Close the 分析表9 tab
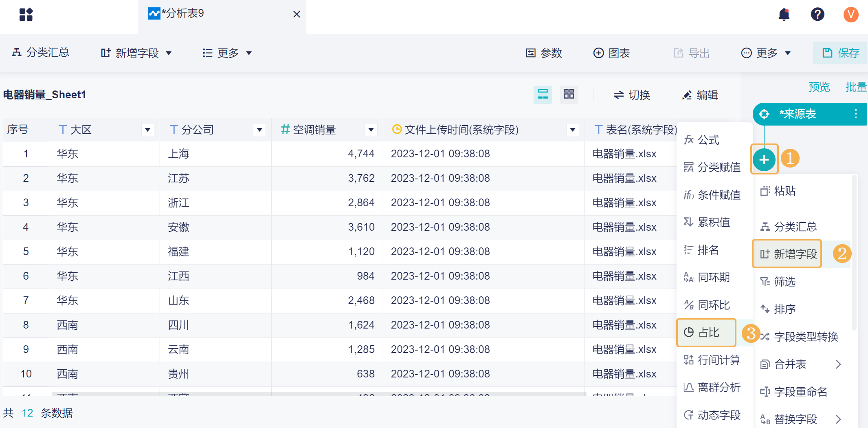This screenshot has width=868, height=428. tap(297, 14)
